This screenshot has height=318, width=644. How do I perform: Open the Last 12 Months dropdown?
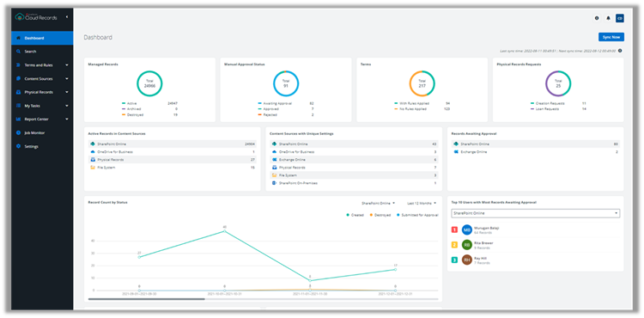422,203
